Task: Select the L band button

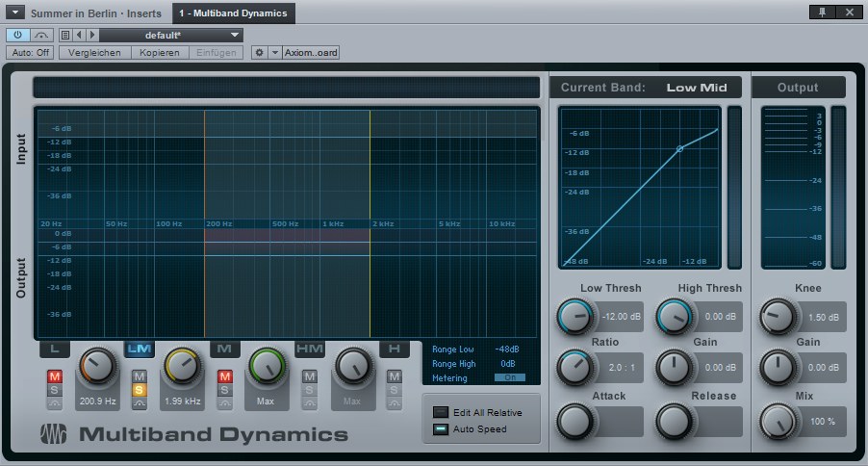Action: click(54, 349)
